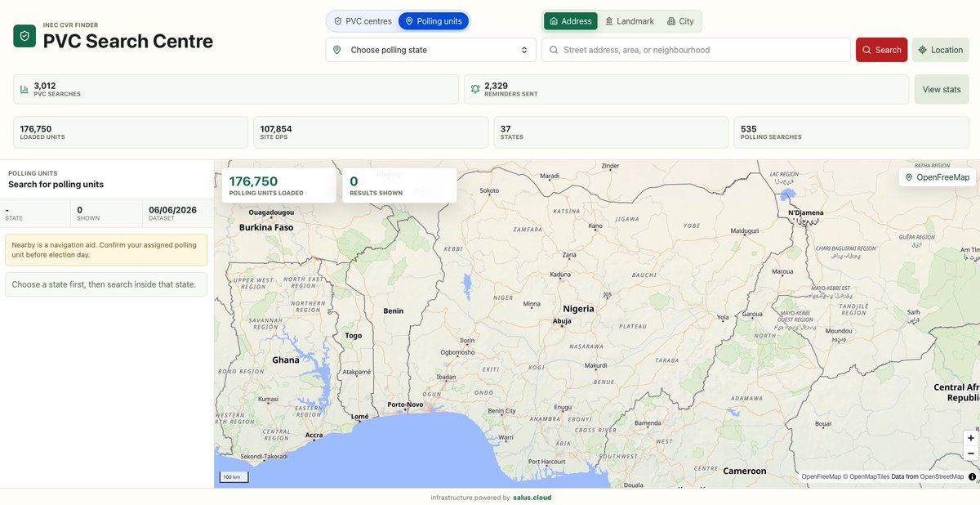980x505 pixels.
Task: Click the Ghana label on the map
Action: pyautogui.click(x=286, y=360)
